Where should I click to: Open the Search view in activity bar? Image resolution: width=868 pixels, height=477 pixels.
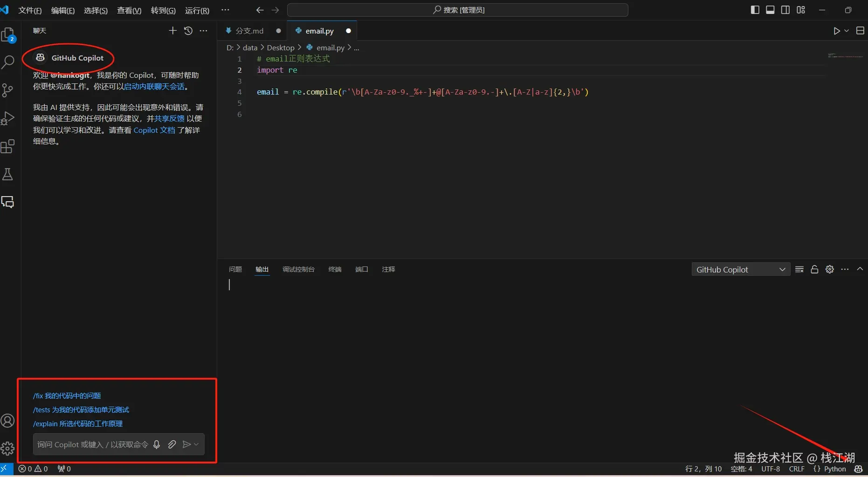click(x=8, y=62)
